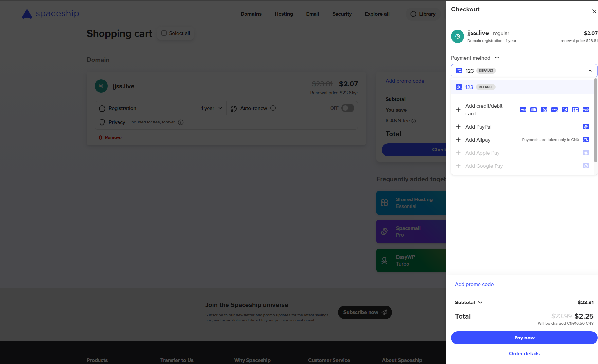Close the Checkout panel
Viewport: 598px width, 364px height.
pos(594,11)
